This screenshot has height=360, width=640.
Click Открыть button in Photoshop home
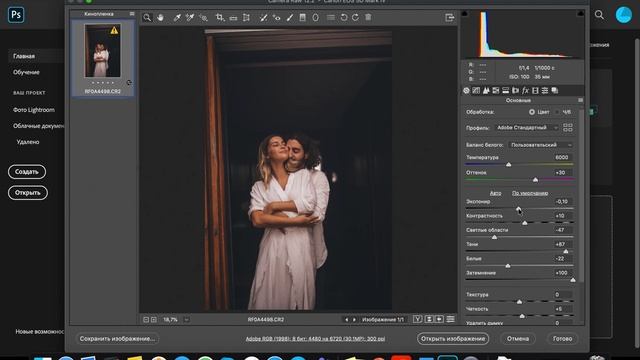point(28,193)
